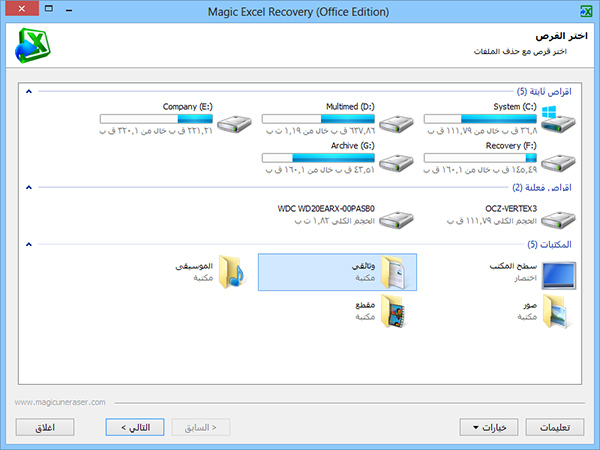Collapse the physical disks (2) group
Image resolution: width=600 pixels, height=450 pixels.
coord(29,187)
